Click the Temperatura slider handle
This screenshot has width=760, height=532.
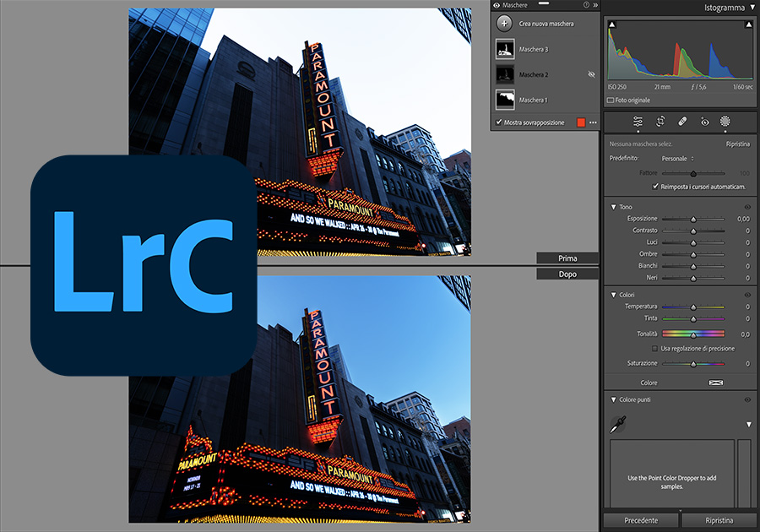coord(693,307)
